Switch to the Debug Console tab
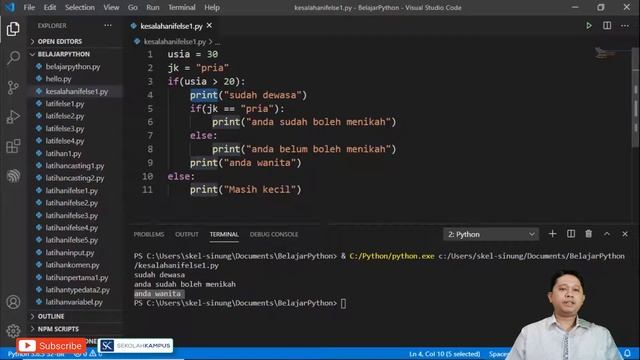Viewport: 640px width, 360px height. pos(274,234)
